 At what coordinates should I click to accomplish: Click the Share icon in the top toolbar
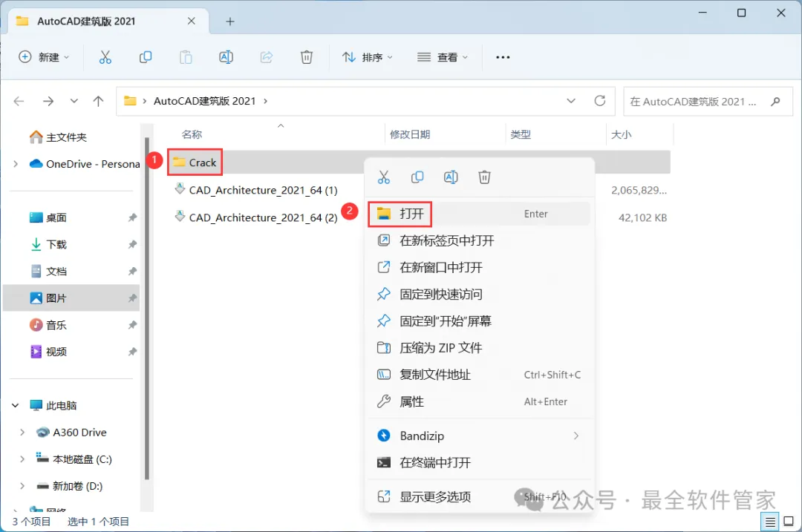(x=267, y=57)
